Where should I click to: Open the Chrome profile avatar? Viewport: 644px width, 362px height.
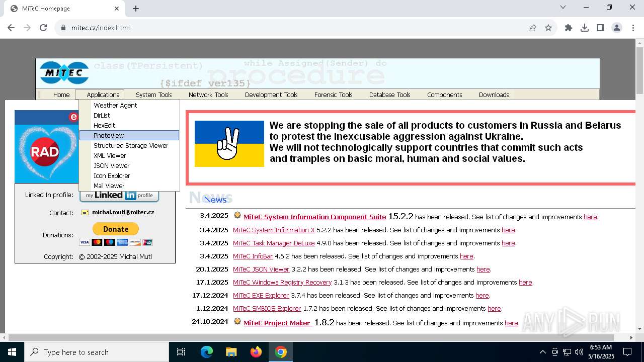[x=617, y=28]
